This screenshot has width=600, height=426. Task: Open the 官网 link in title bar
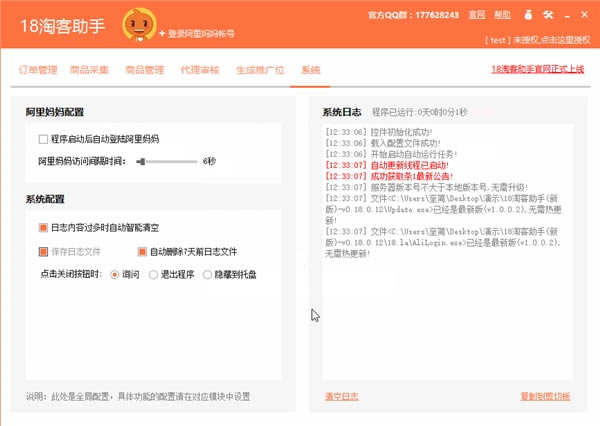click(477, 17)
